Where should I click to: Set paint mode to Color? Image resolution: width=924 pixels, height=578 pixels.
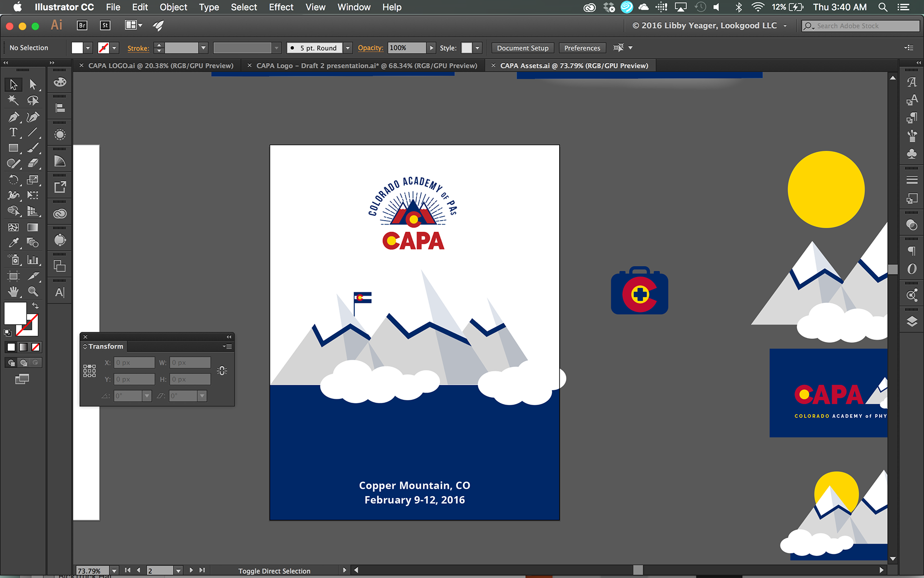pos(11,347)
